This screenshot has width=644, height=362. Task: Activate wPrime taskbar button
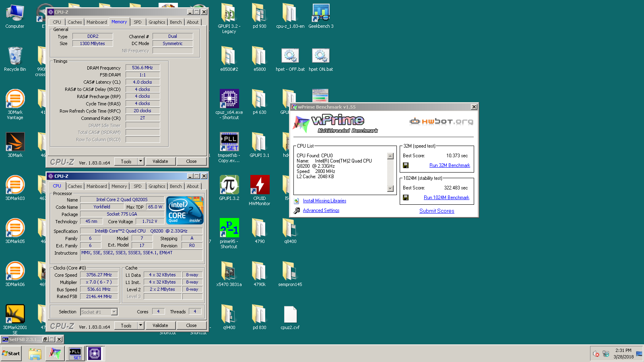coord(55,354)
